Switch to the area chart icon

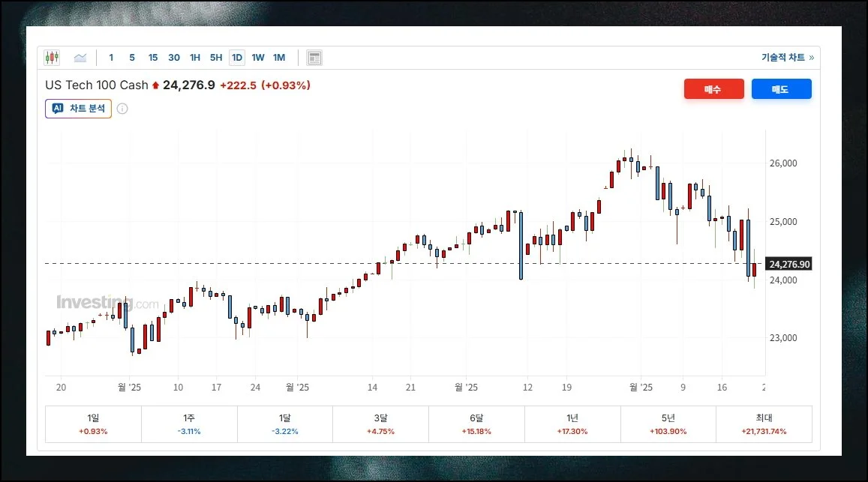tap(80, 58)
